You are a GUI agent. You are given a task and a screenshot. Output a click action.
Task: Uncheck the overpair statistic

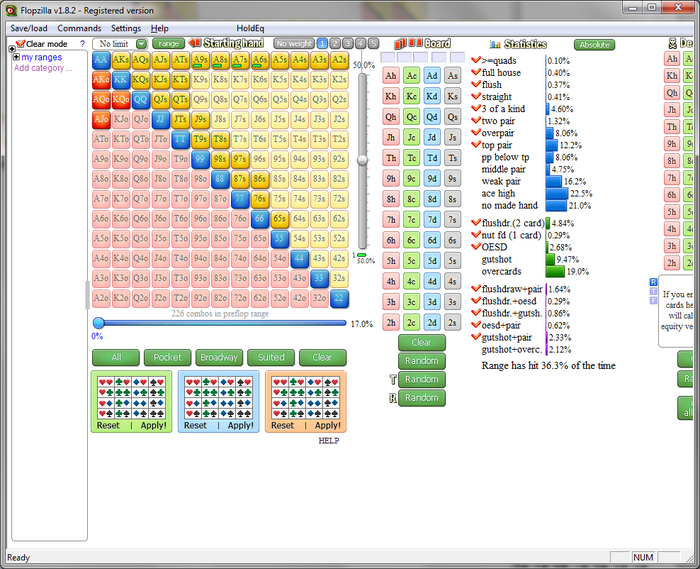click(476, 133)
